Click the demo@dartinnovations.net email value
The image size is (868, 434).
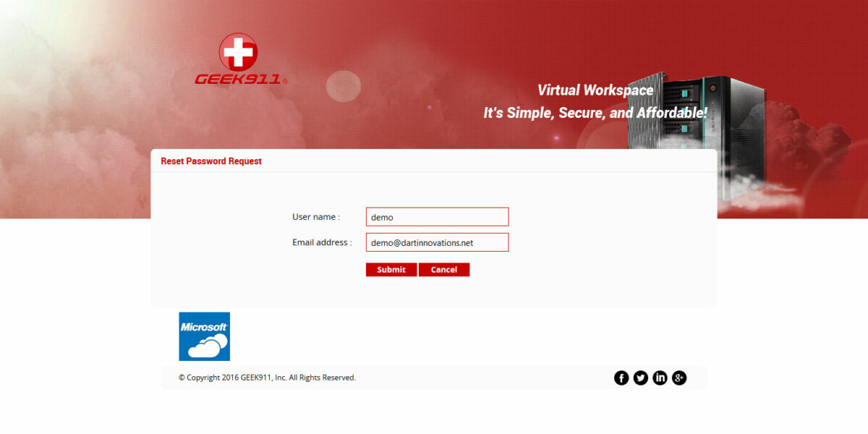click(x=420, y=242)
